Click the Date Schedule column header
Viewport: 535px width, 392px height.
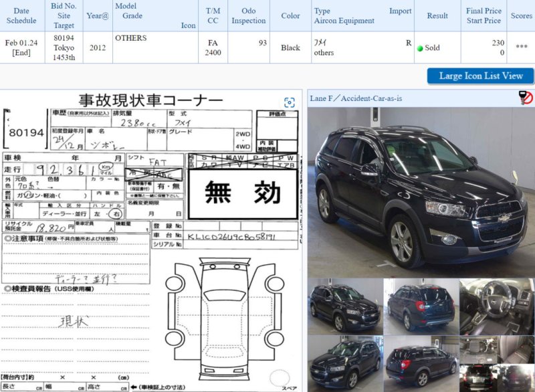tap(21, 15)
